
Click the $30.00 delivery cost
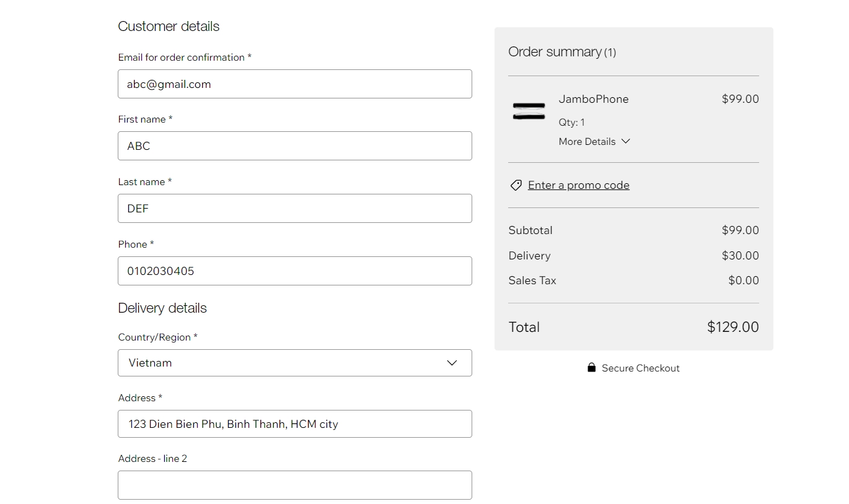point(740,256)
